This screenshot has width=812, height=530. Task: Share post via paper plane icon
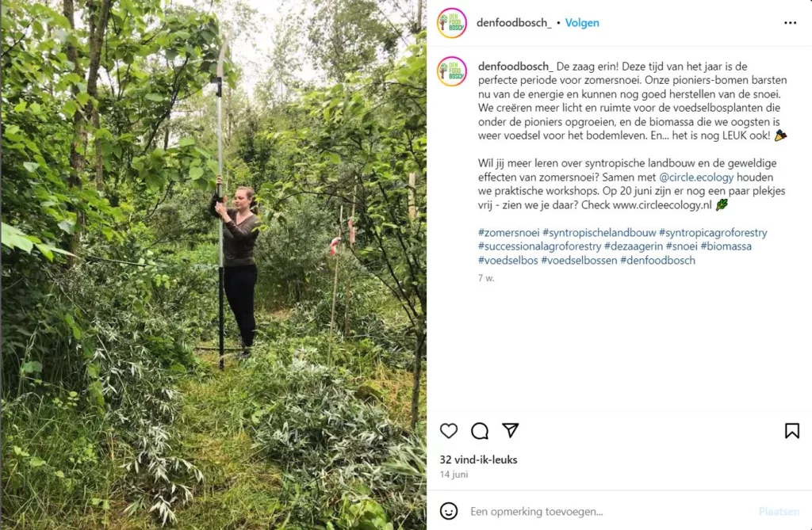(x=510, y=430)
